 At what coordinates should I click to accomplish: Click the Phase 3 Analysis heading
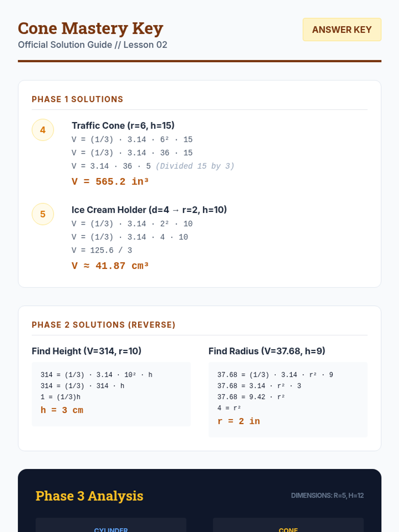[89, 496]
